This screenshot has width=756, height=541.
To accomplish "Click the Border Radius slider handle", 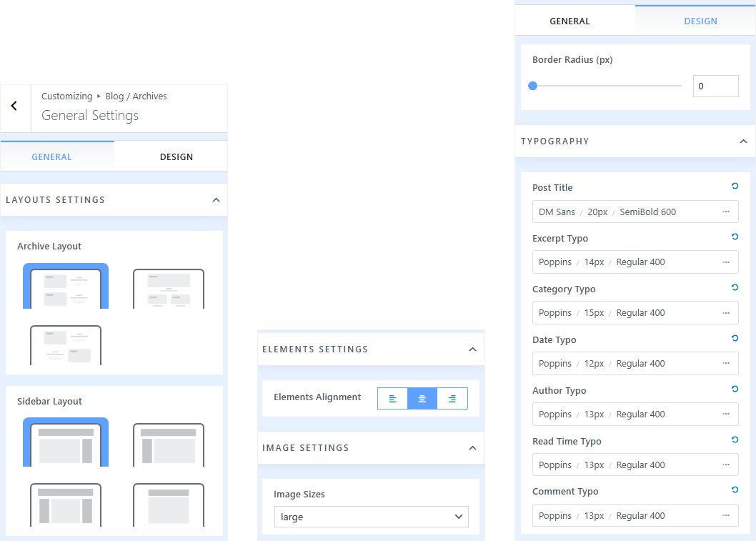I will point(532,86).
